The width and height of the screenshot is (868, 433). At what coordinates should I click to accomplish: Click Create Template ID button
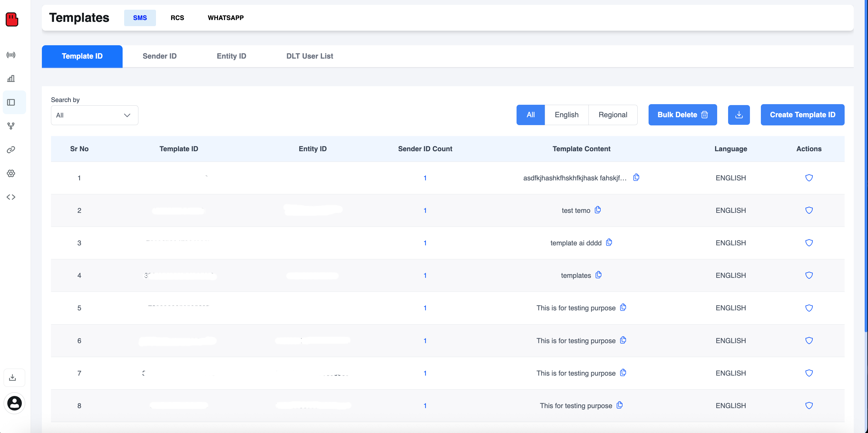[803, 115]
